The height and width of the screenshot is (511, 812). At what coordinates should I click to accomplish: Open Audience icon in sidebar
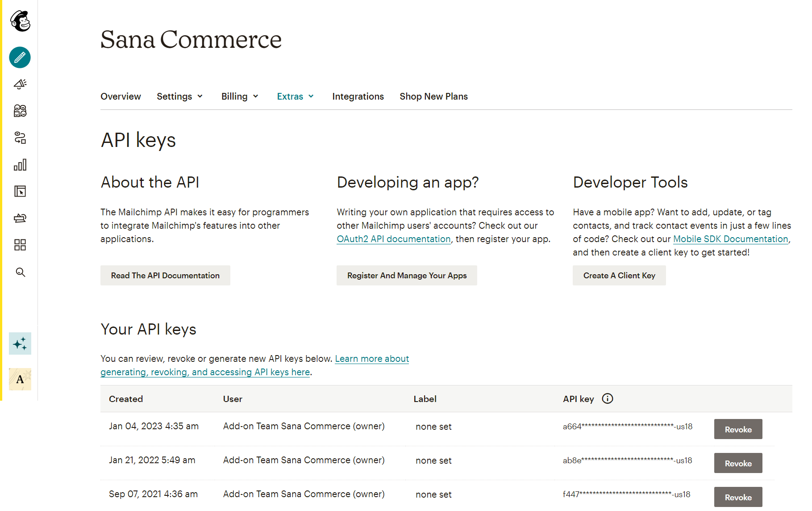tap(20, 111)
